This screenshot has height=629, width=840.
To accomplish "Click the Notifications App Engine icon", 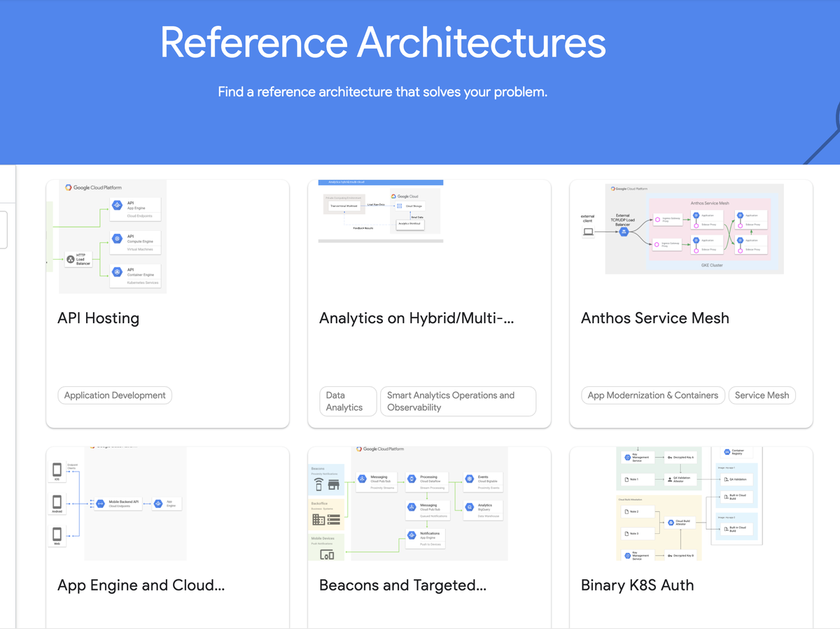I will 412,536.
